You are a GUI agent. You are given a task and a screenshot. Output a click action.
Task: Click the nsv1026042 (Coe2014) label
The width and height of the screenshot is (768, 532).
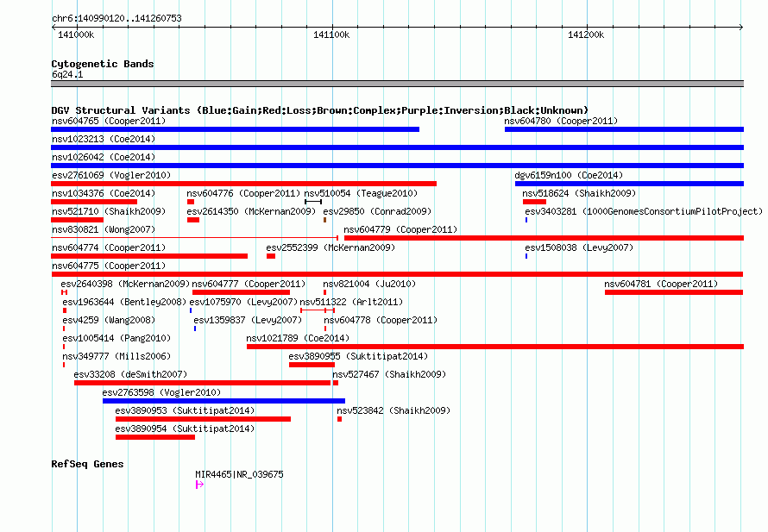pos(104,157)
